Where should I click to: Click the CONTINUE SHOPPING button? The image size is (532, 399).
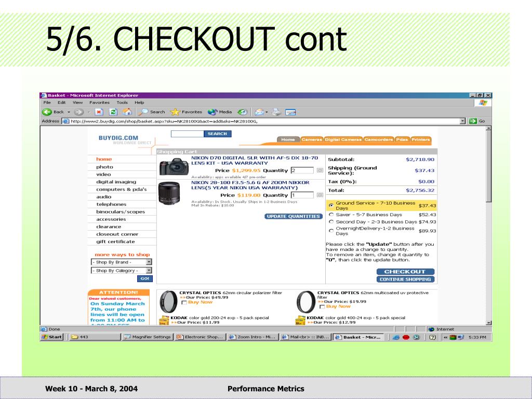[405, 279]
